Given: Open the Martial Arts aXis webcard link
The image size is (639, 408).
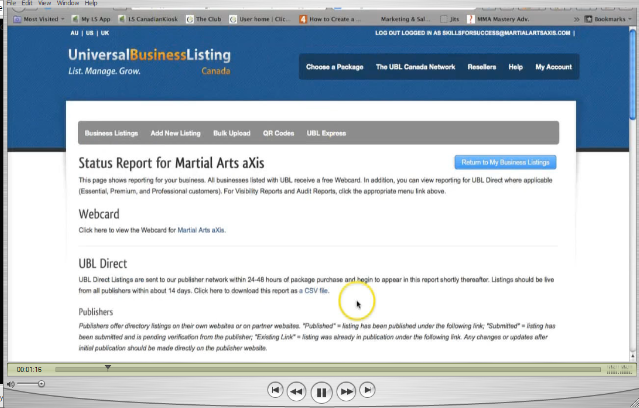Looking at the screenshot, I should (201, 230).
